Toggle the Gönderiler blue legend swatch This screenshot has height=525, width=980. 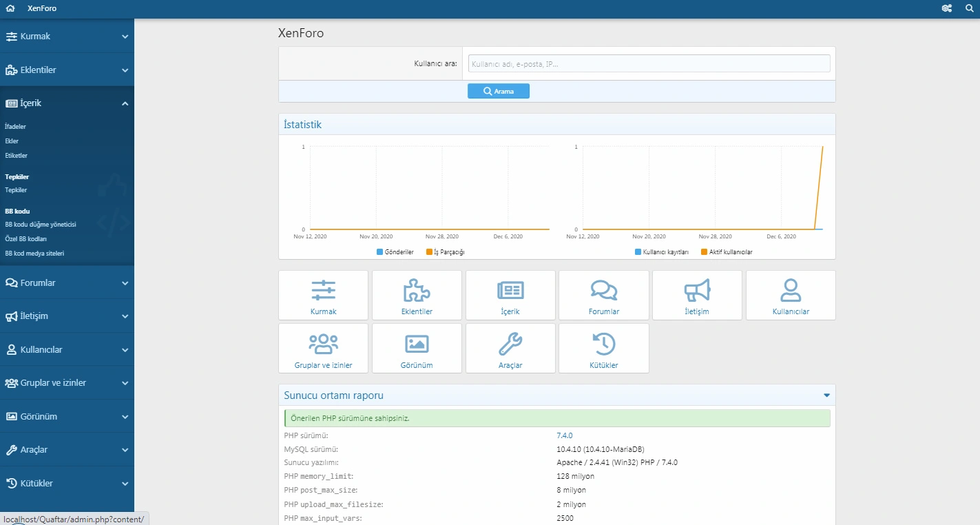click(379, 252)
